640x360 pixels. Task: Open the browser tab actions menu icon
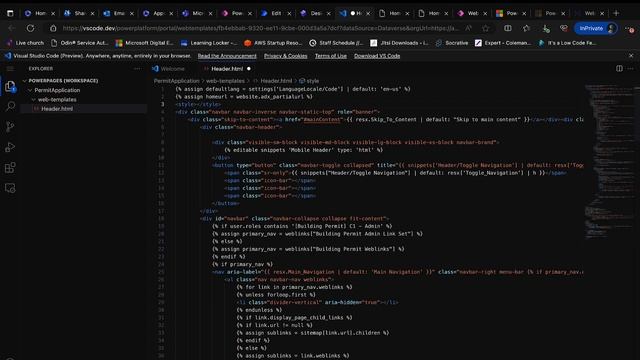10,13
